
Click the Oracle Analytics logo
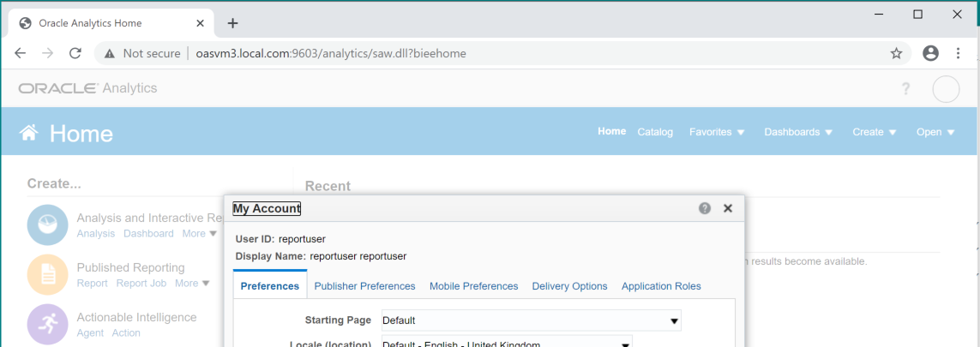pos(87,88)
